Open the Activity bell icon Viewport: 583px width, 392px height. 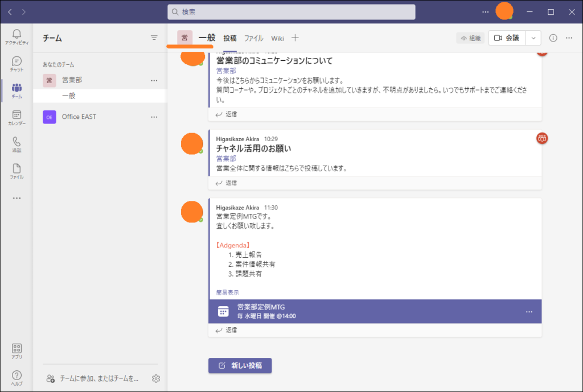17,37
